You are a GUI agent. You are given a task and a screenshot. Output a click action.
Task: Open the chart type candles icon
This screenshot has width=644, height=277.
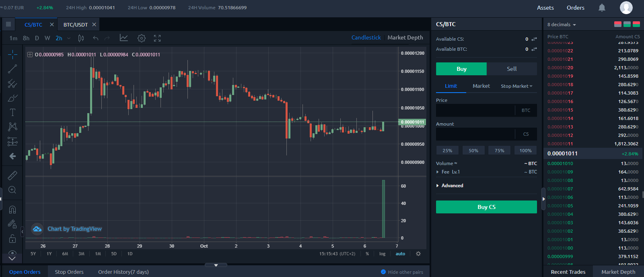(x=81, y=38)
